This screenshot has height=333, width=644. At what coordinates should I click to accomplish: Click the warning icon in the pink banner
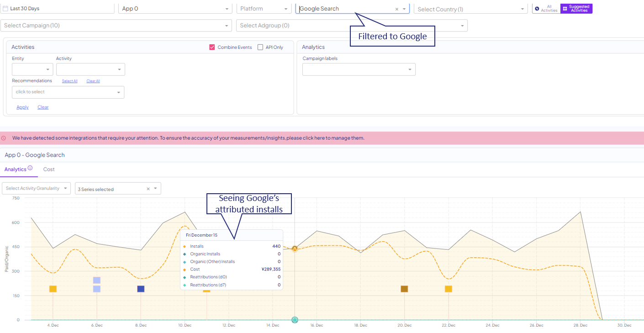[4, 138]
